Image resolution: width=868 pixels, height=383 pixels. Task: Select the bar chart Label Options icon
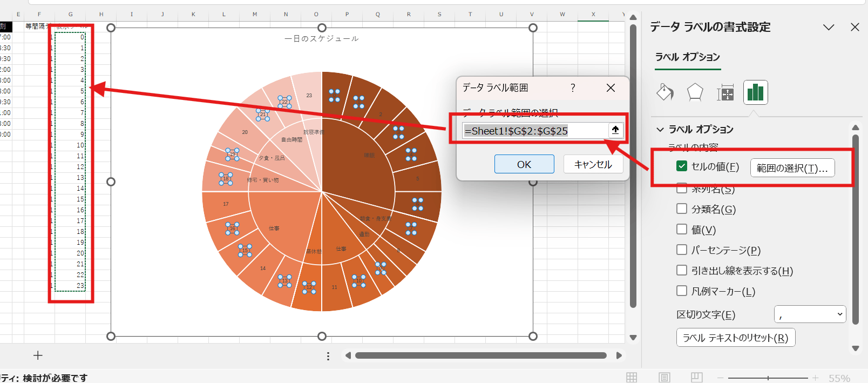[755, 92]
